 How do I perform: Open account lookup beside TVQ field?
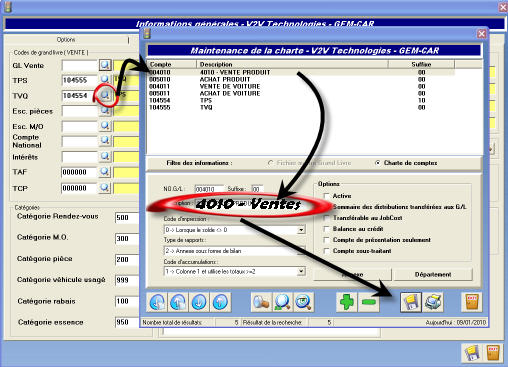[105, 95]
